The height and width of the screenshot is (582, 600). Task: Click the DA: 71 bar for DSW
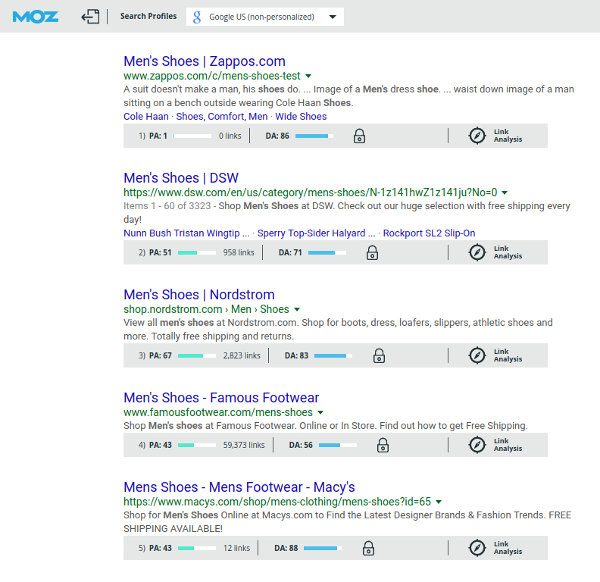[327, 253]
